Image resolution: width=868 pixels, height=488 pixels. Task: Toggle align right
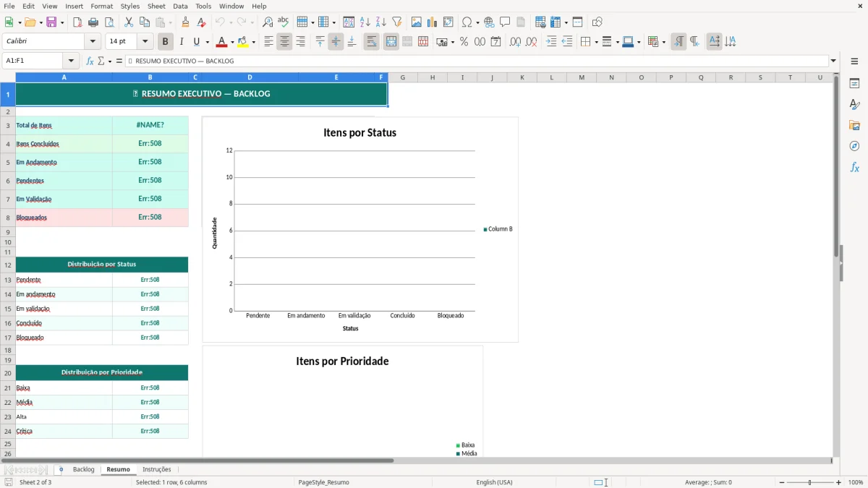pyautogui.click(x=300, y=42)
